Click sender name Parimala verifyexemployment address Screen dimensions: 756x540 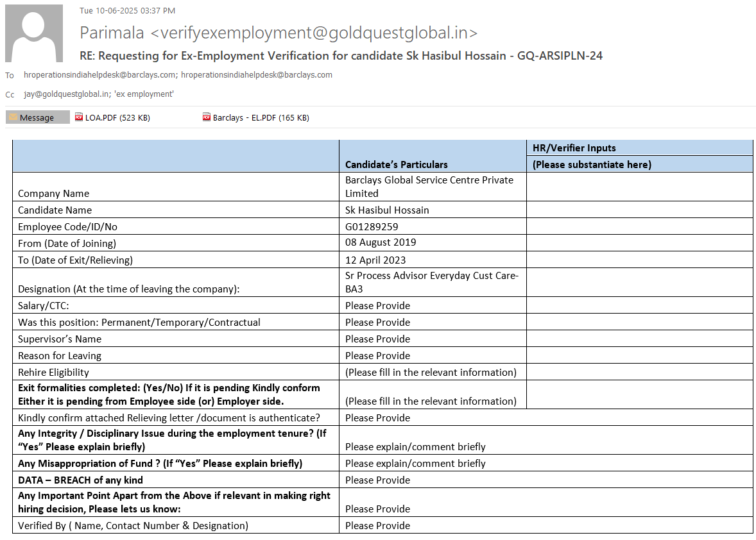point(278,33)
